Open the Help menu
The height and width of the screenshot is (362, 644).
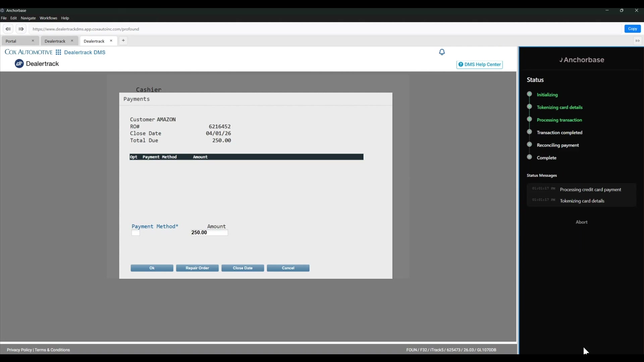tap(65, 18)
